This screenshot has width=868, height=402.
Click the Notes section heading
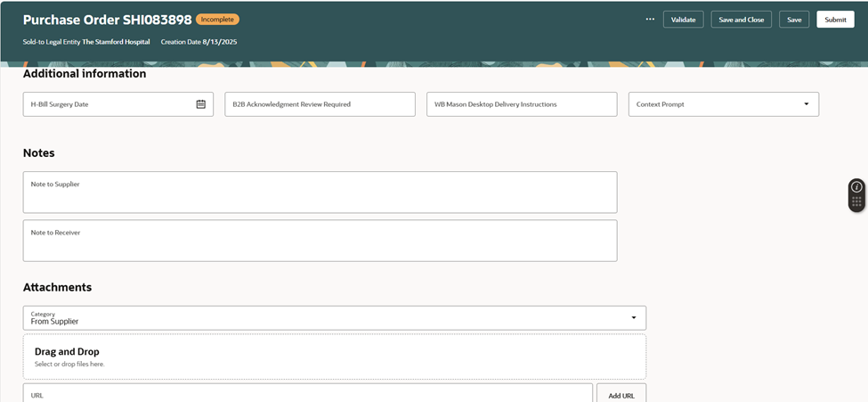pos(39,153)
